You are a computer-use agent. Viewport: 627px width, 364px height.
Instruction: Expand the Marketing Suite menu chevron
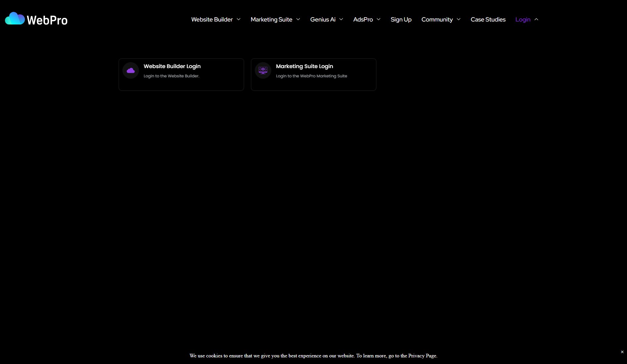(298, 19)
